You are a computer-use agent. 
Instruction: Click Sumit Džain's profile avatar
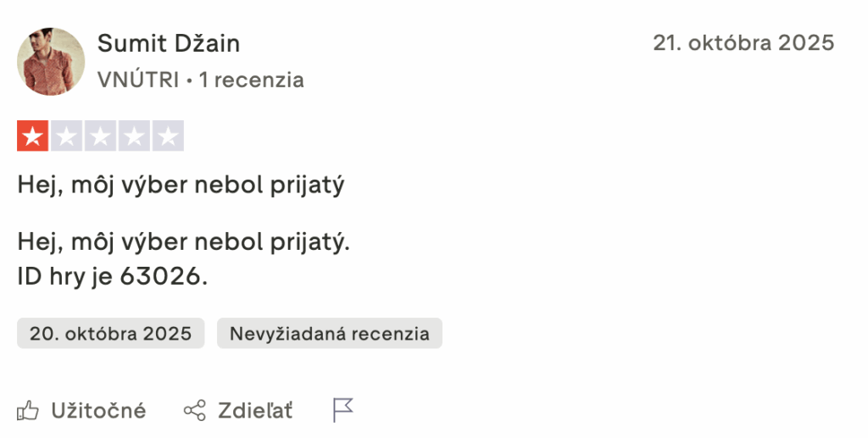(x=51, y=61)
